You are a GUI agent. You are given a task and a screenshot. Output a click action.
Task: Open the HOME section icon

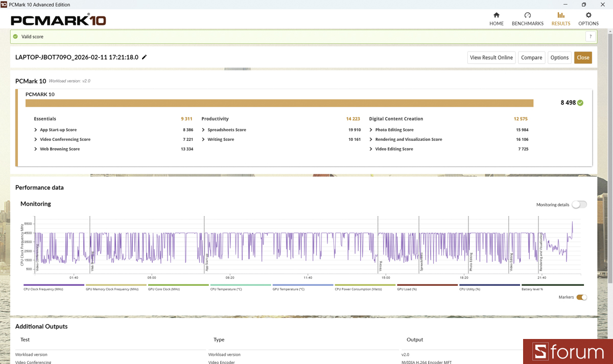point(496,15)
